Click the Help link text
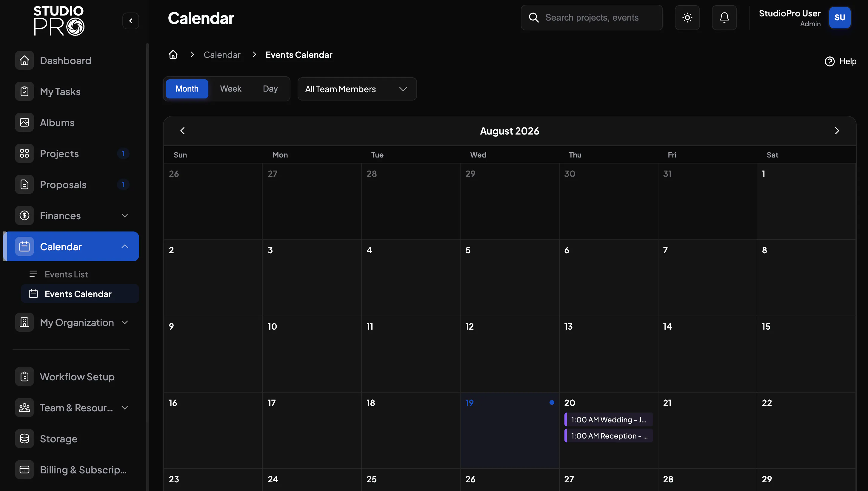The width and height of the screenshot is (868, 491). [848, 61]
